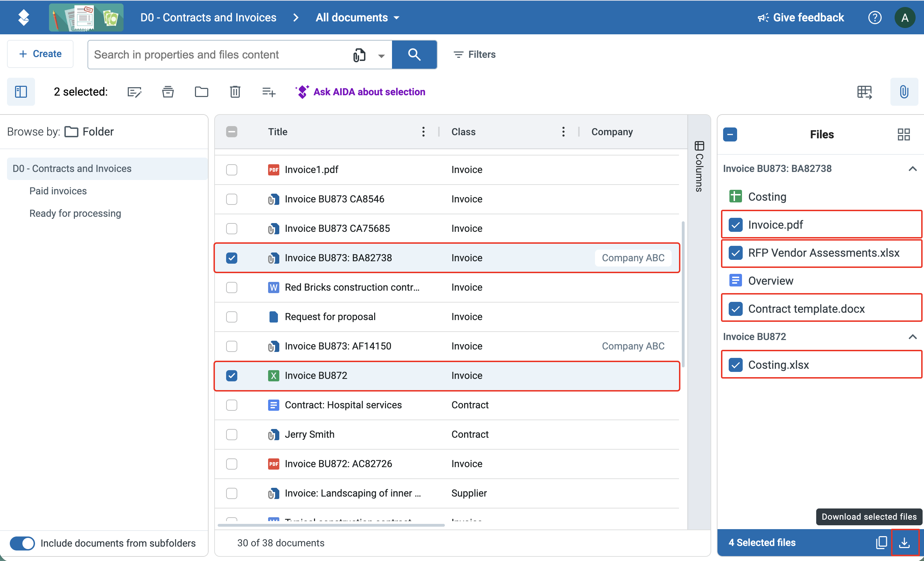The height and width of the screenshot is (561, 924).
Task: Edit properties of selected documents
Action: click(x=134, y=91)
